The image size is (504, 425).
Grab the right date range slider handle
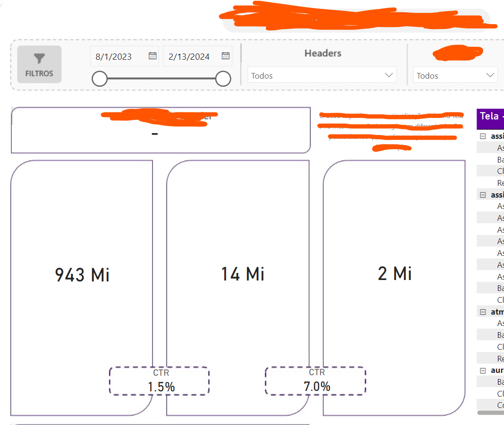[223, 79]
